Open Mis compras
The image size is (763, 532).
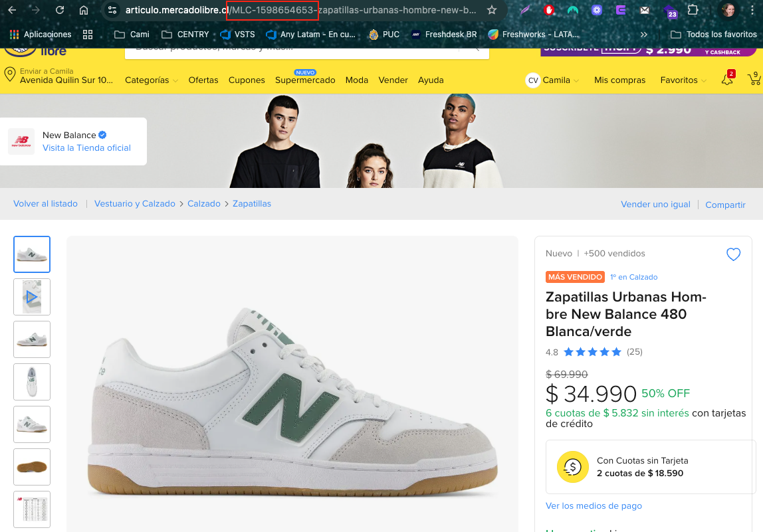click(x=619, y=80)
